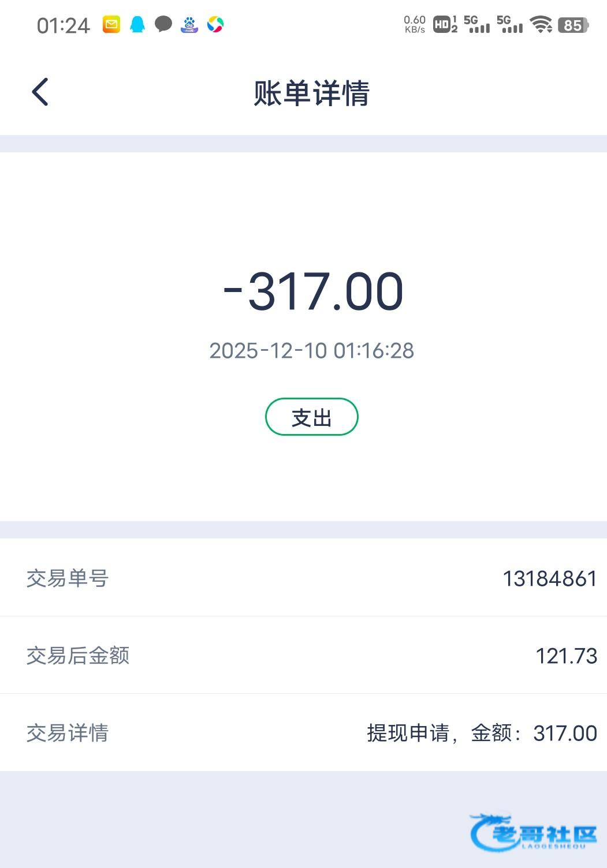Tap the back arrow icon
The width and height of the screenshot is (607, 868).
(40, 92)
